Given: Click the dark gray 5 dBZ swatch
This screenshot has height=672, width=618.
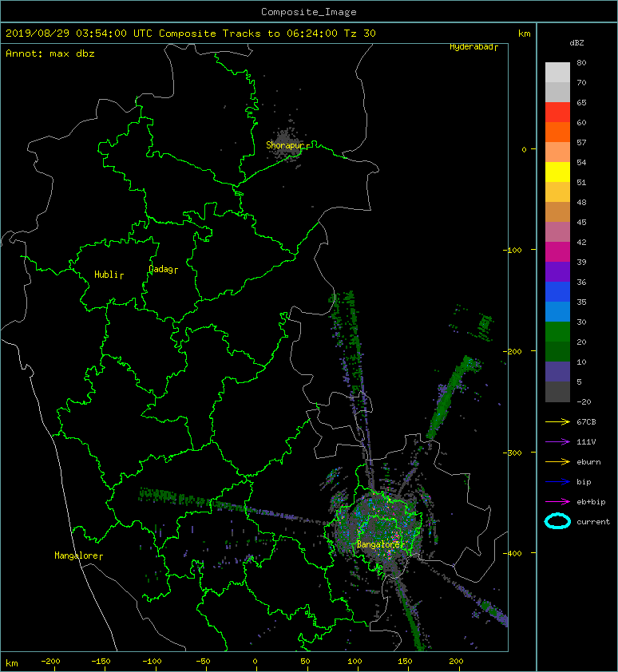Looking at the screenshot, I should point(557,392).
